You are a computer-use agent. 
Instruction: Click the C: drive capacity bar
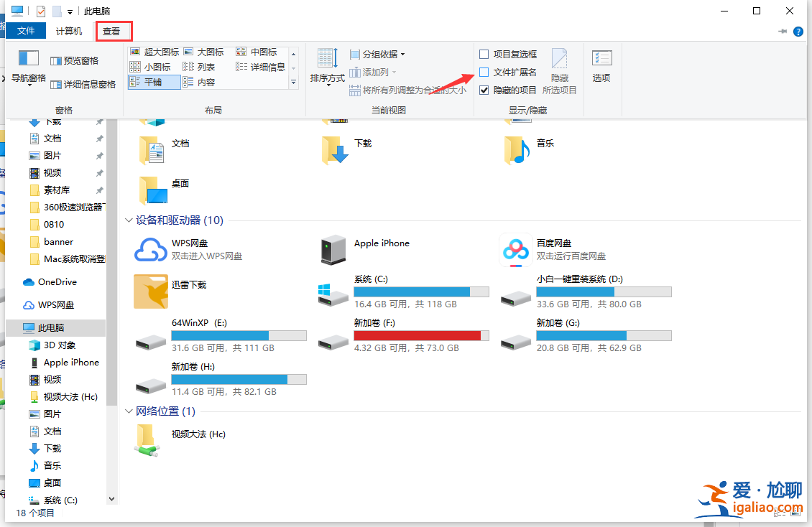point(421,292)
